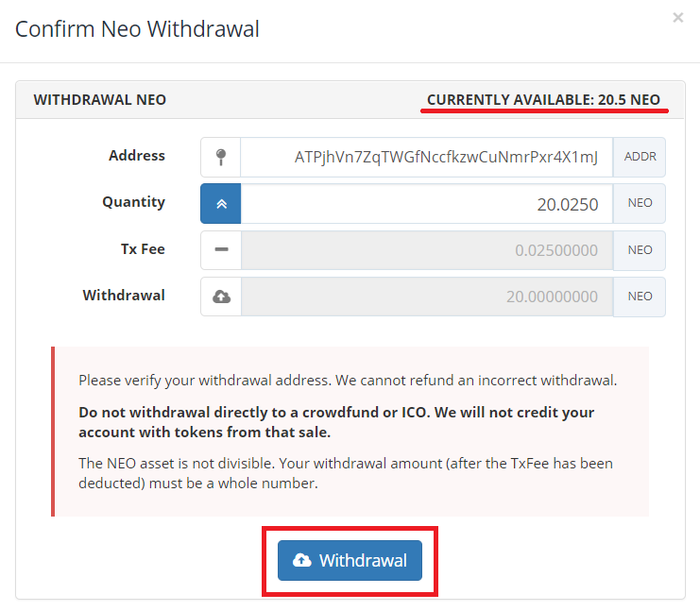Click the bold crowdfund or ICO warning
700x611 pixels.
(336, 421)
